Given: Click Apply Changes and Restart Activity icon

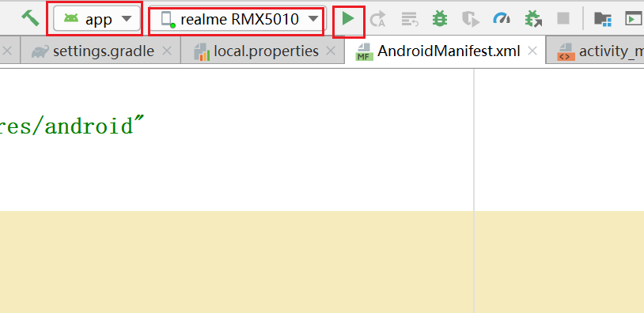Looking at the screenshot, I should point(377,19).
